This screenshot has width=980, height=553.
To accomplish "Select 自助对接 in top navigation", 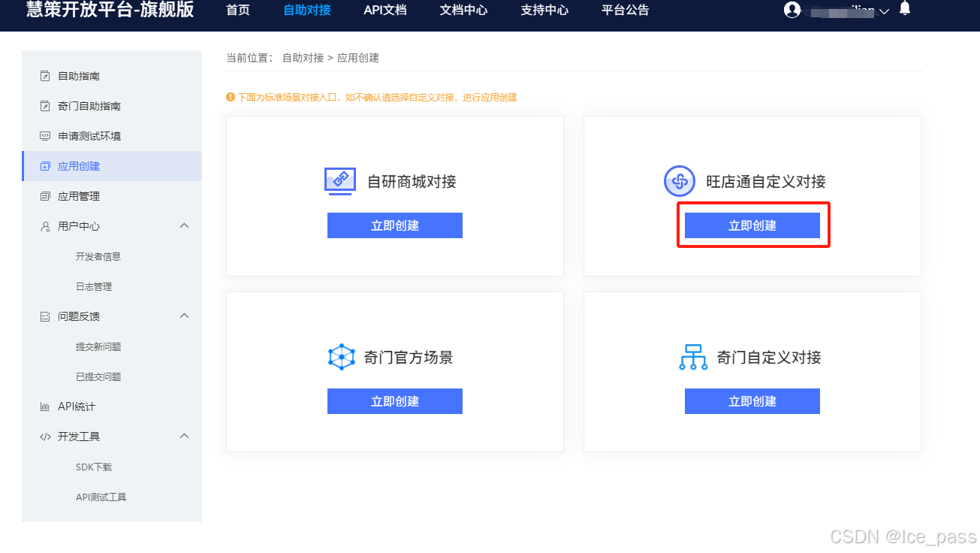I will tap(307, 11).
